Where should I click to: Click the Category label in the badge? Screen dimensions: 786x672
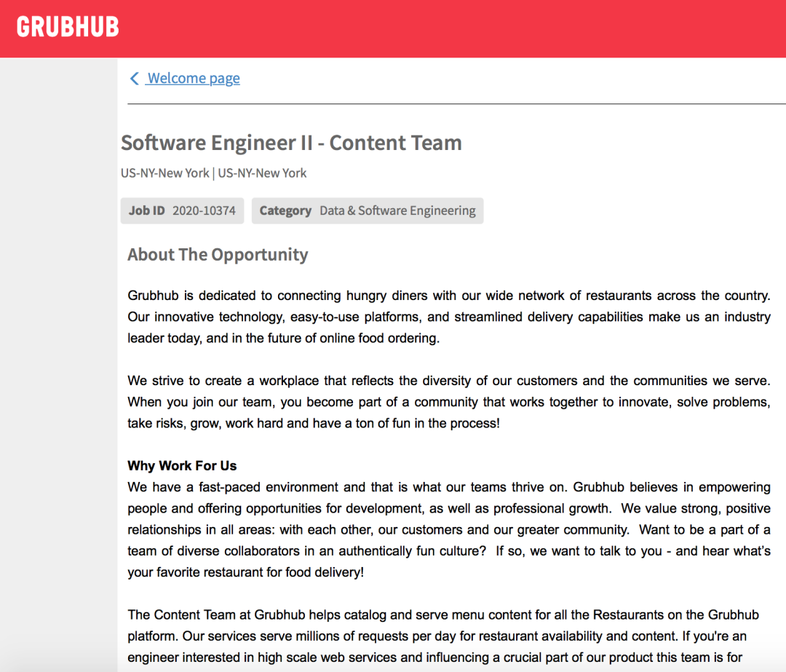285,211
